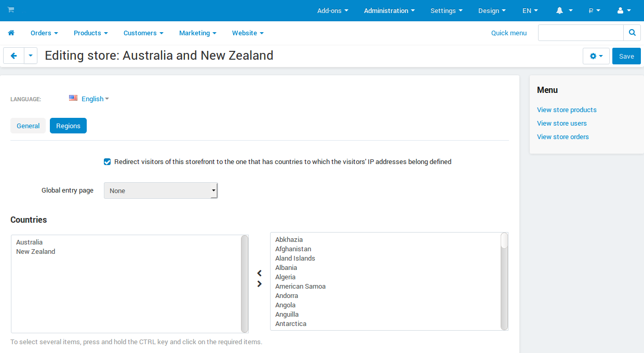Toggle the redirect visitors checkbox
Screen dimensions: 644x353
108,162
